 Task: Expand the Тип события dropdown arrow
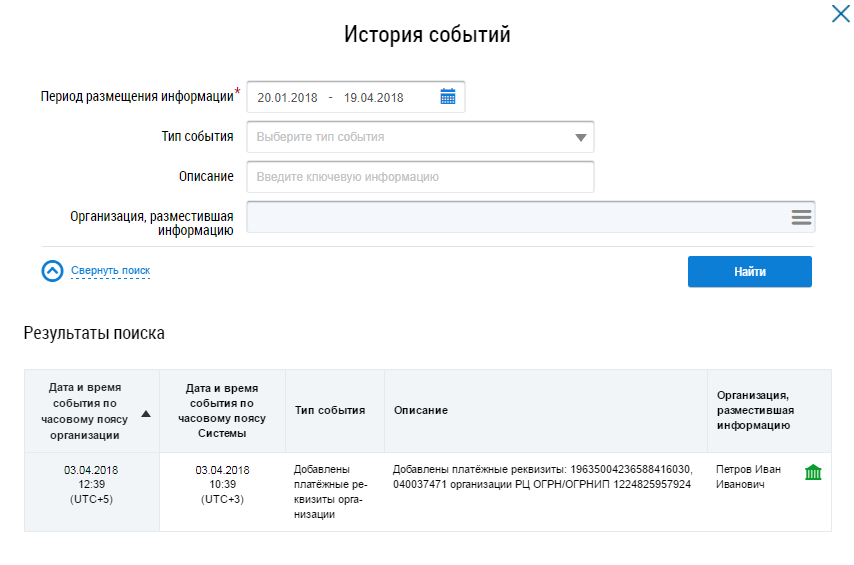(x=581, y=138)
